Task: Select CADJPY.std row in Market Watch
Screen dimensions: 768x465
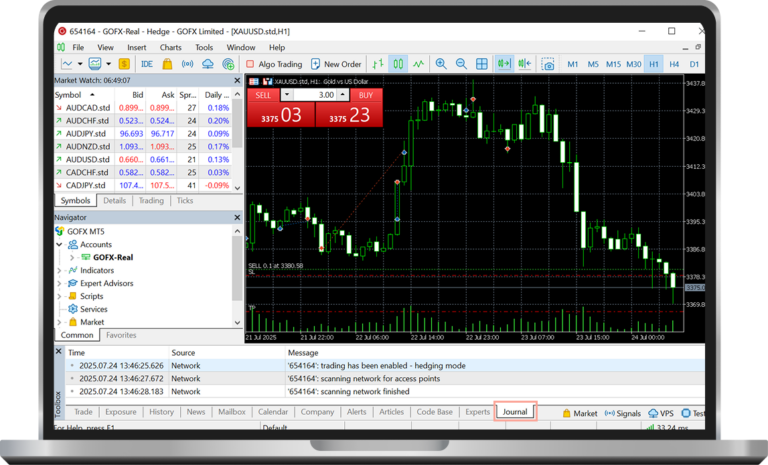Action: [x=143, y=185]
